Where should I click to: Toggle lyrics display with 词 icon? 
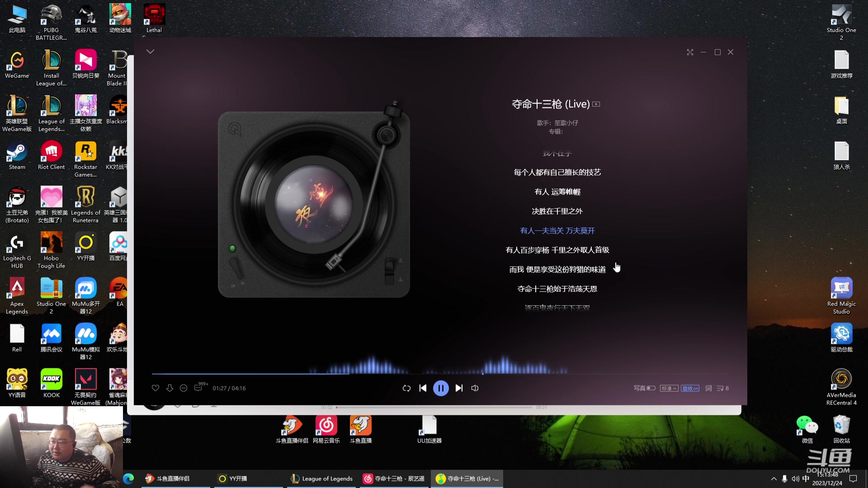point(708,388)
